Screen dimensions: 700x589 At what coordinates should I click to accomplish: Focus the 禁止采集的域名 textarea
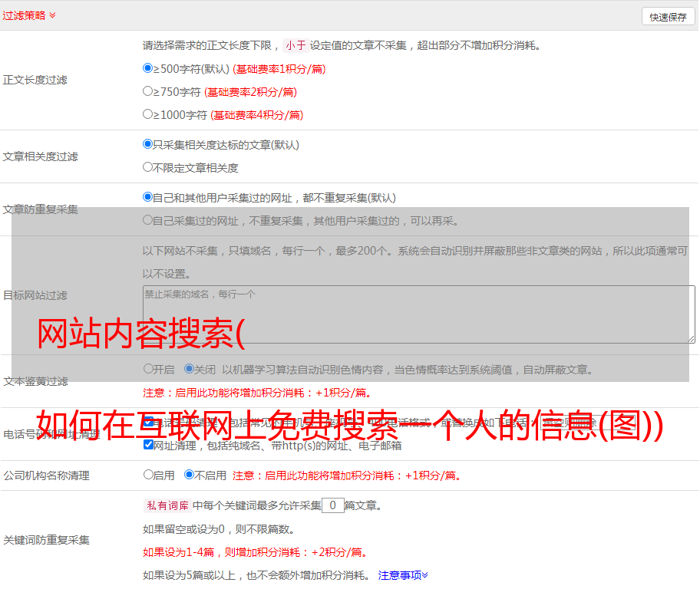pos(419,314)
